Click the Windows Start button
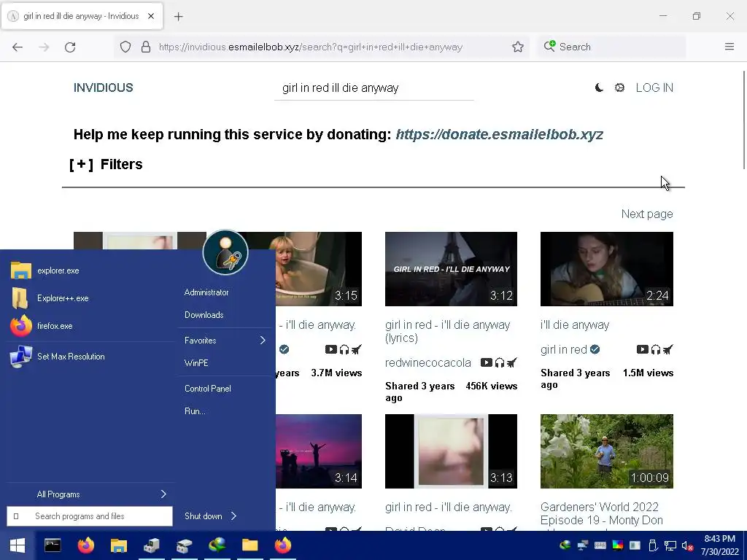Viewport: 747px width, 560px height. (x=18, y=545)
